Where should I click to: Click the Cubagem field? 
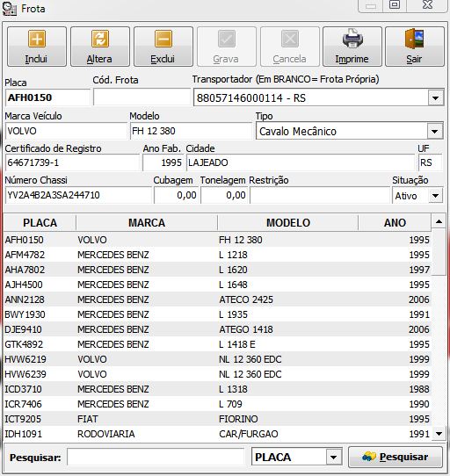[176, 195]
